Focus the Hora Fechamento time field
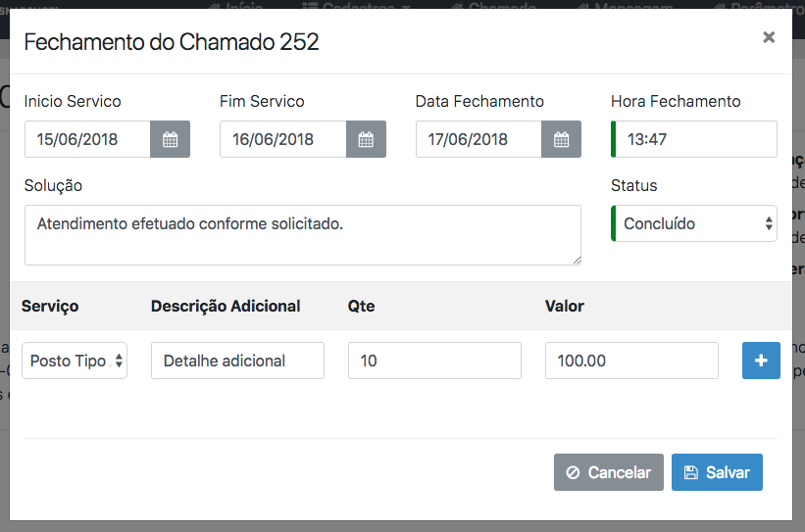The image size is (805, 532). point(694,139)
